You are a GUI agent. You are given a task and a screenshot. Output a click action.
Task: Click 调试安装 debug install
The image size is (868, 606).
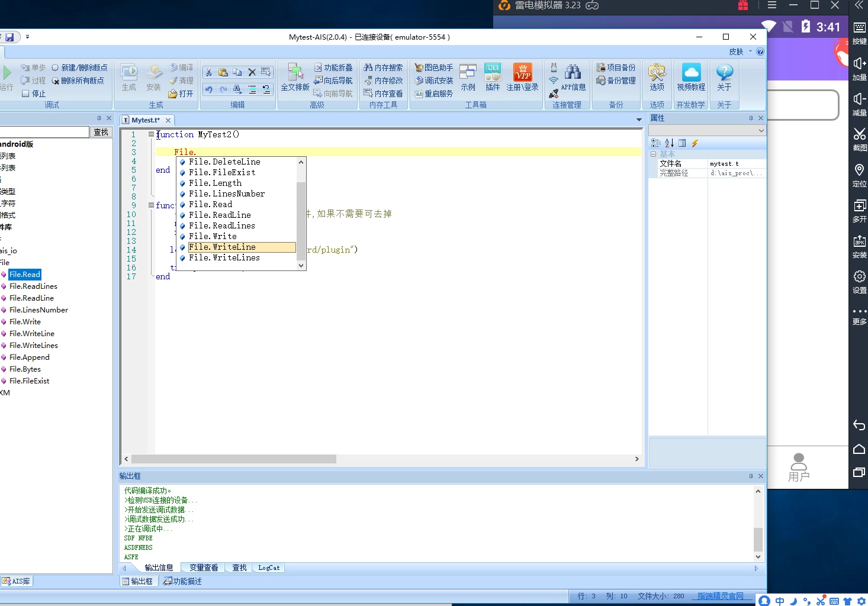pos(434,80)
